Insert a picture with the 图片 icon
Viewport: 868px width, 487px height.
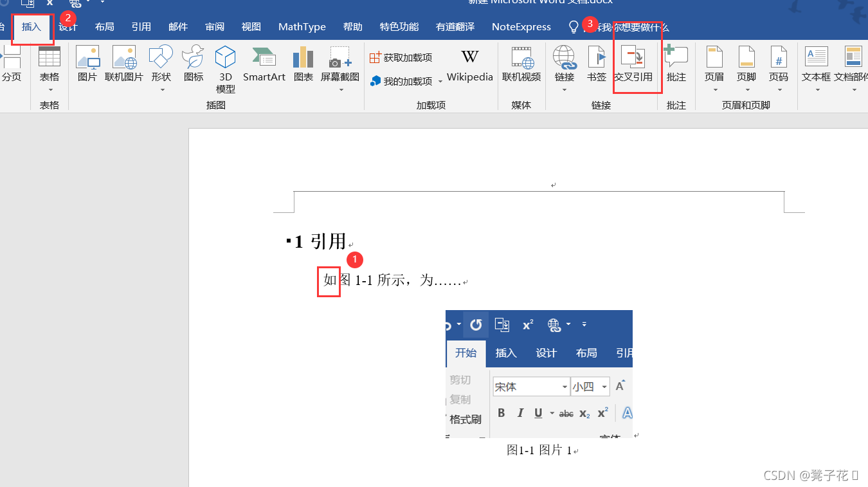tap(87, 63)
